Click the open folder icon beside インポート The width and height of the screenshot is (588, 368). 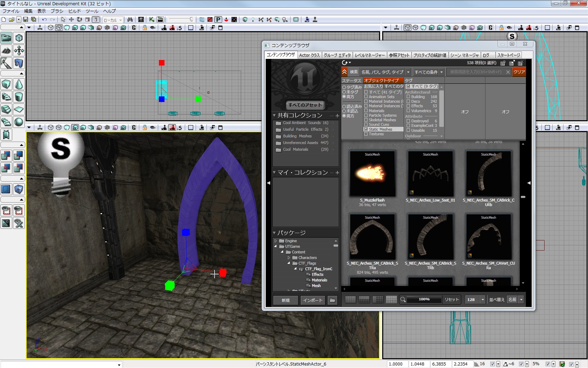click(x=332, y=300)
